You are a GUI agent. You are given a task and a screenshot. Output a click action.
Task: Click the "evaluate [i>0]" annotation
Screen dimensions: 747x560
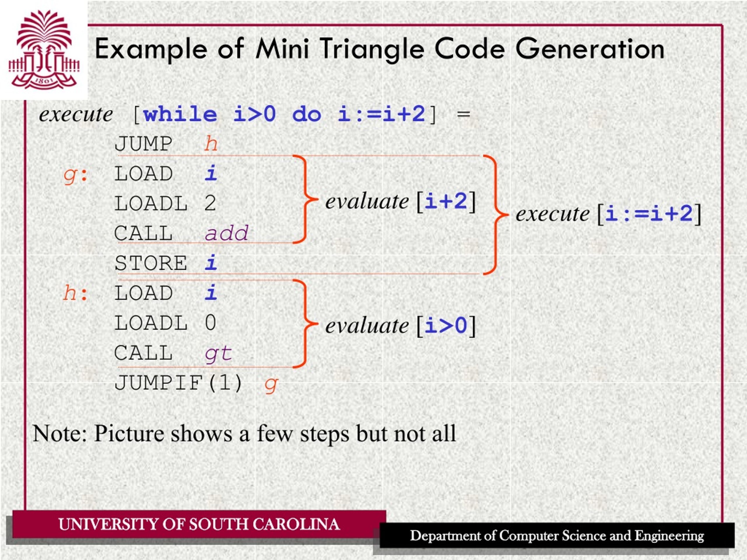click(401, 326)
